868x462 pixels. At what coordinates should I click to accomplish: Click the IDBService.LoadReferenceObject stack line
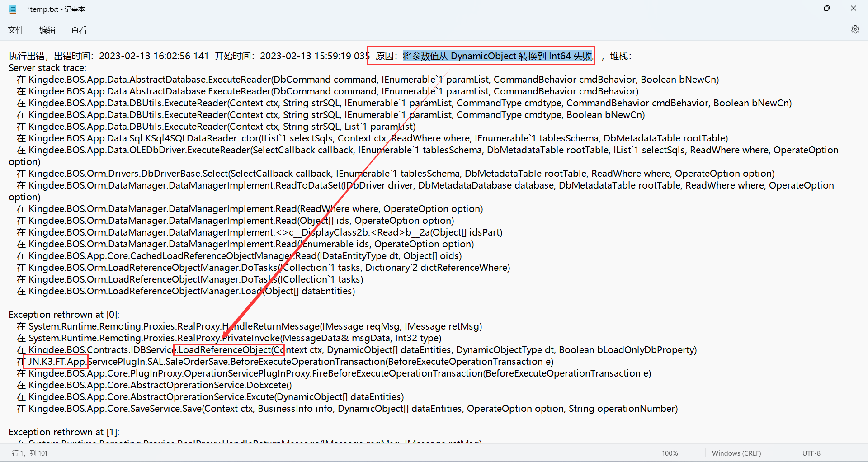tap(357, 350)
